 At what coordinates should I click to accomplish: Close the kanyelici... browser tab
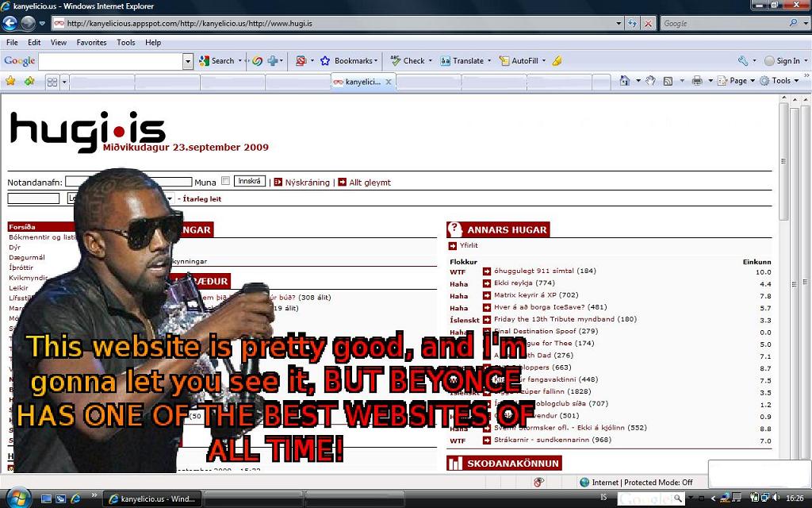point(389,82)
